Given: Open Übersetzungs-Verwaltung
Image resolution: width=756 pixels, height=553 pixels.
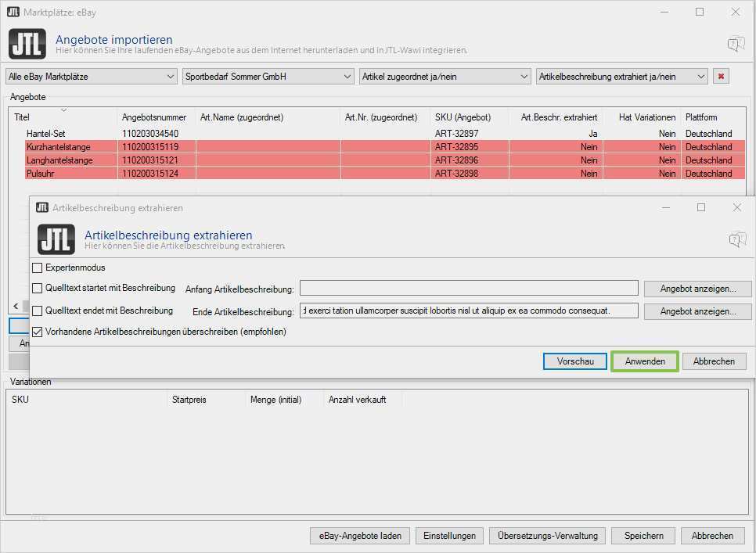Looking at the screenshot, I should [x=547, y=536].
